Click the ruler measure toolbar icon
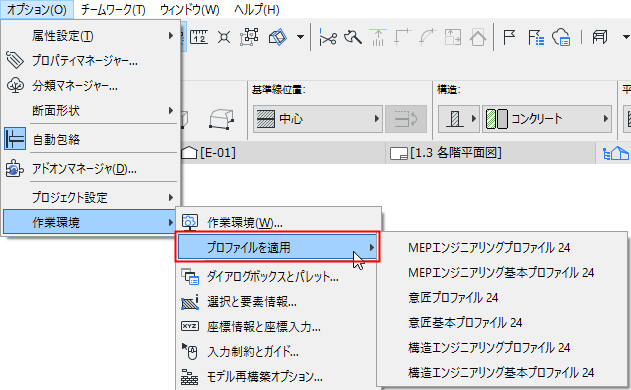Screen dimensions: 631x390 pyautogui.click(x=199, y=37)
